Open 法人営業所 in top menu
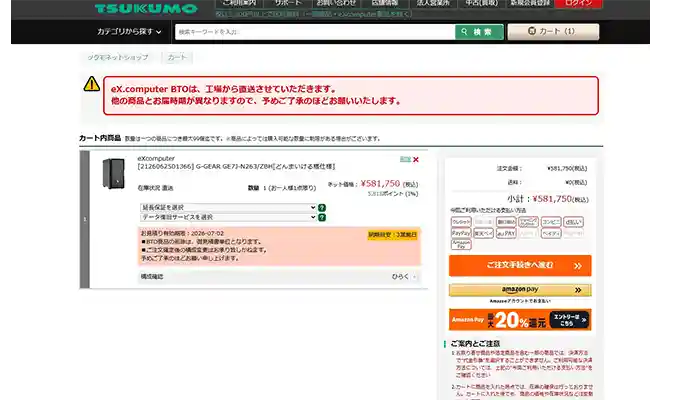 click(x=433, y=3)
